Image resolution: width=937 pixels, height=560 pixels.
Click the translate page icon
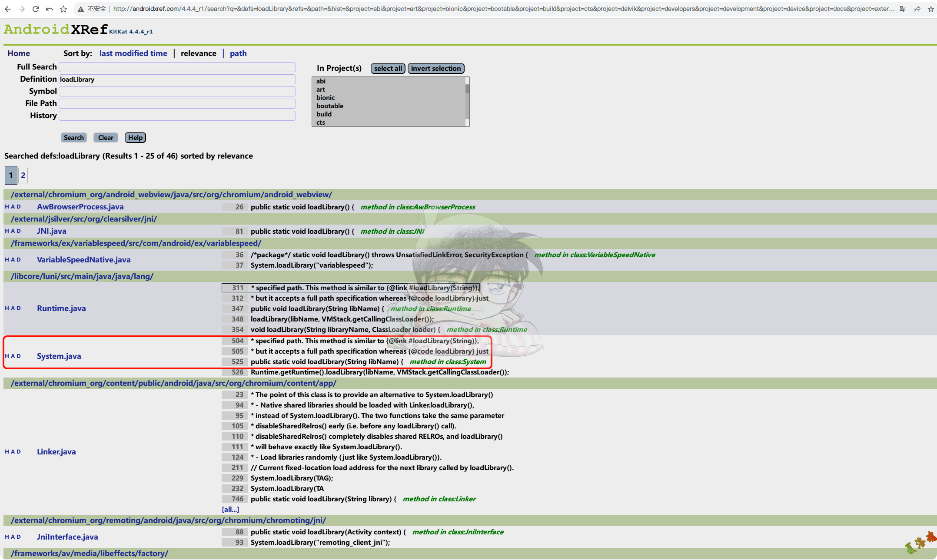coord(903,9)
